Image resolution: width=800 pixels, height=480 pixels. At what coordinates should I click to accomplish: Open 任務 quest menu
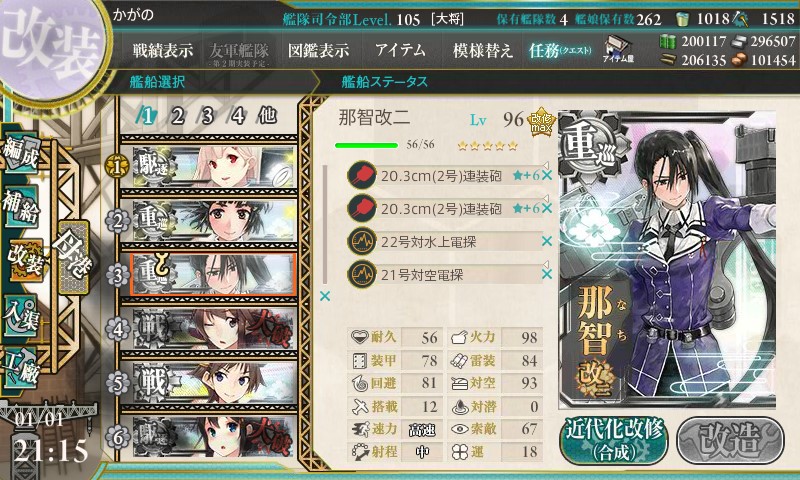tap(560, 50)
